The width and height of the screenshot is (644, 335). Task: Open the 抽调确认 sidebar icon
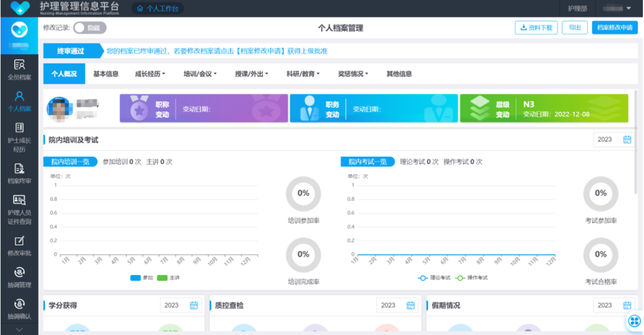click(19, 304)
